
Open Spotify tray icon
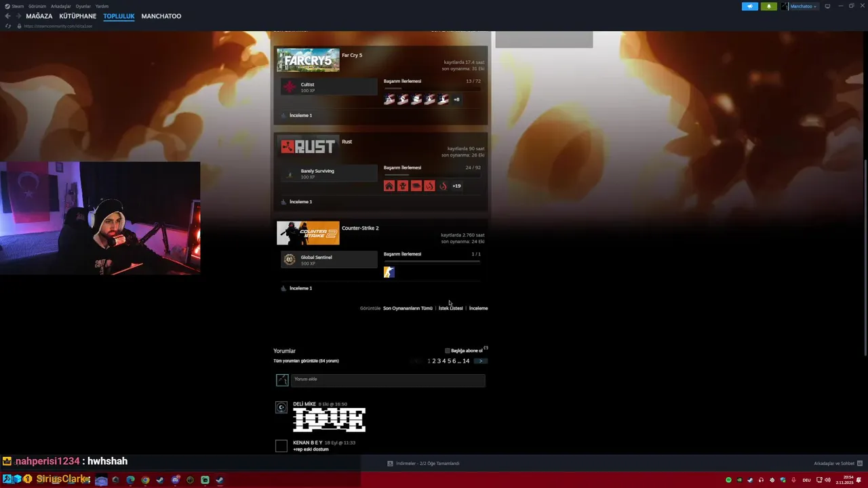click(x=728, y=480)
